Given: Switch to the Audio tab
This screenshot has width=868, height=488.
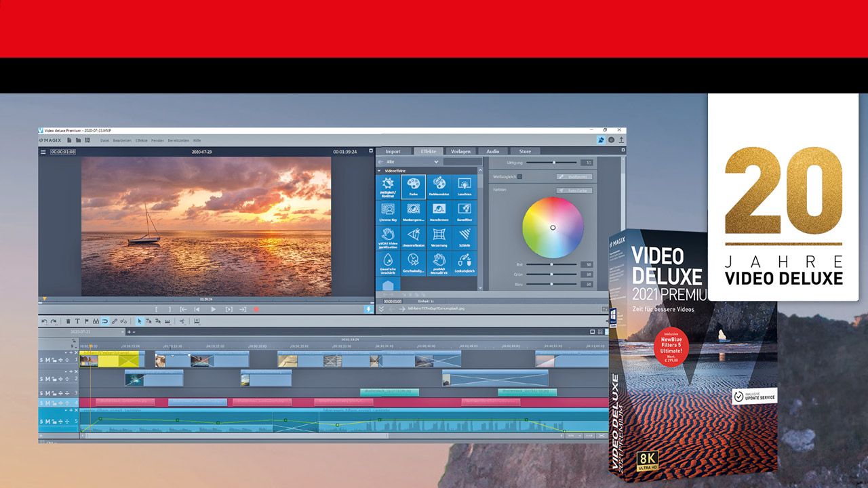Looking at the screenshot, I should (494, 151).
